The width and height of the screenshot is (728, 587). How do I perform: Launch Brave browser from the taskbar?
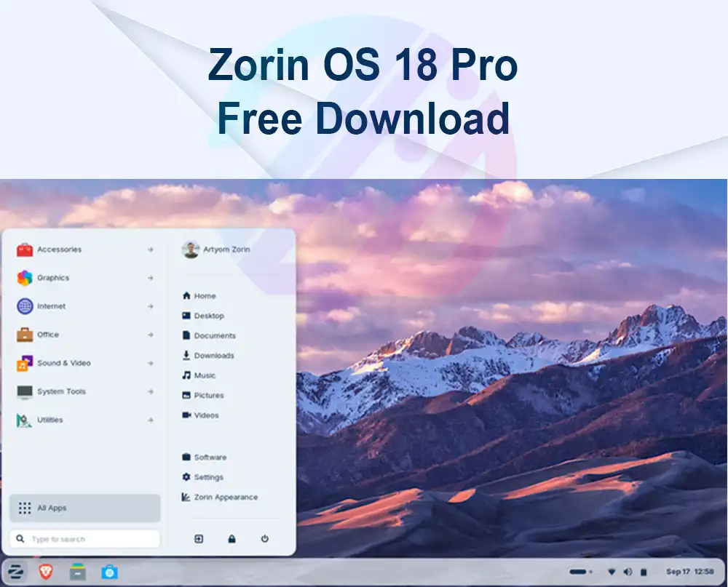pyautogui.click(x=44, y=572)
